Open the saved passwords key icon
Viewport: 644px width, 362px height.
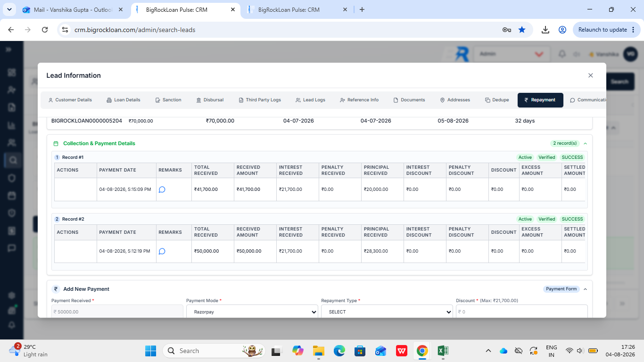pos(507,30)
